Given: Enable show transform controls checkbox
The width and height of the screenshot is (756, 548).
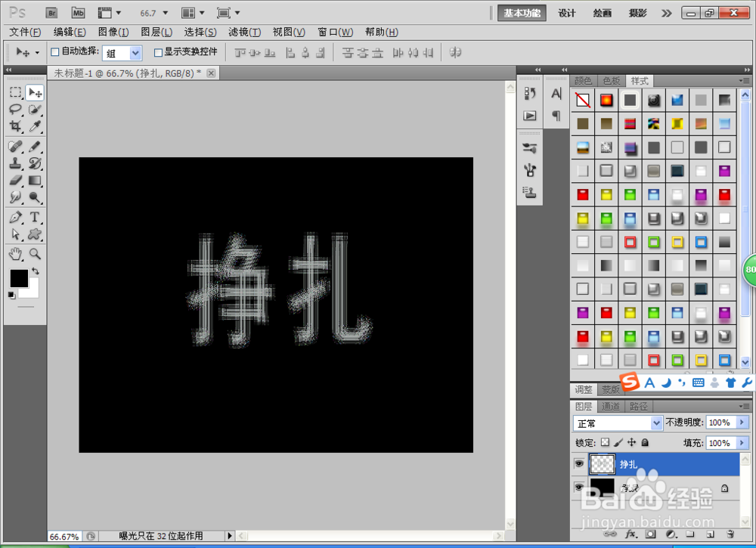Looking at the screenshot, I should (x=158, y=52).
